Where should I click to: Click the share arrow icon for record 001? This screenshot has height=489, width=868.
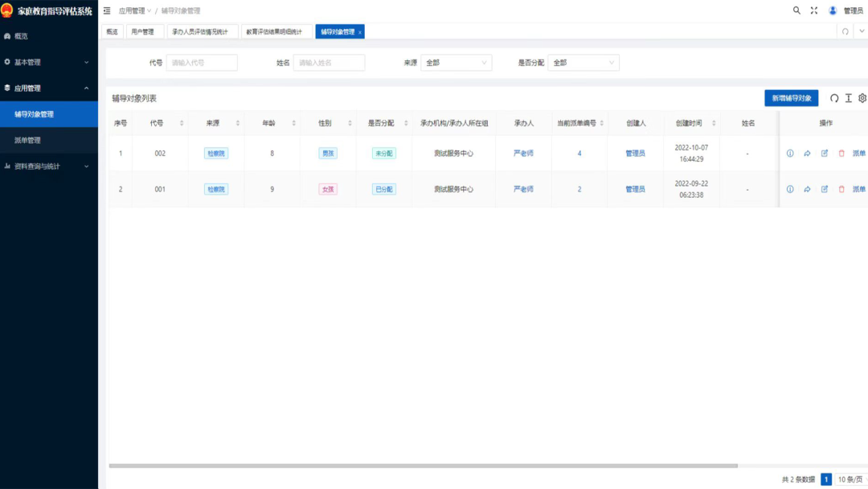[807, 189]
